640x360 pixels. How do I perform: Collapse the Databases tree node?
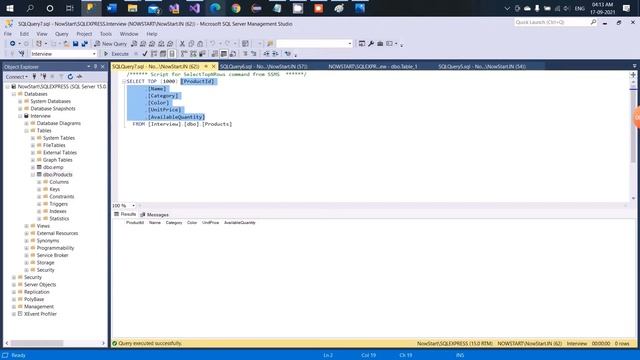click(14, 94)
